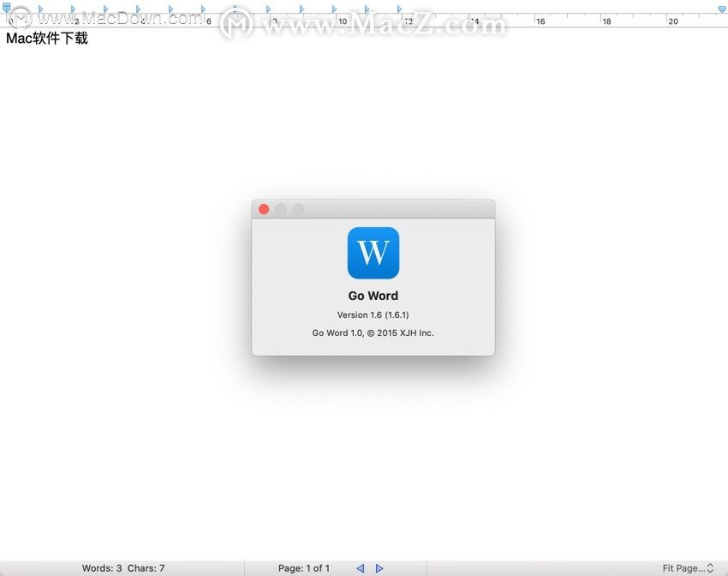Click the ruler mark labeled 20
This screenshot has width=728, height=576.
tap(673, 21)
